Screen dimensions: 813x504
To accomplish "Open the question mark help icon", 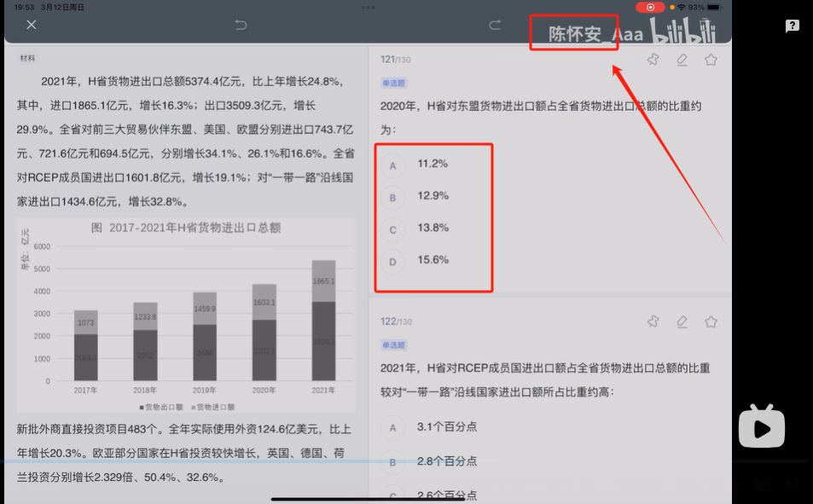I will click(793, 26).
